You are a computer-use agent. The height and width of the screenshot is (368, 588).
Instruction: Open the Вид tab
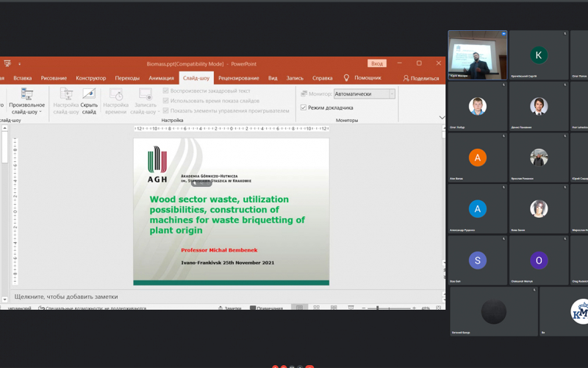[x=273, y=78]
